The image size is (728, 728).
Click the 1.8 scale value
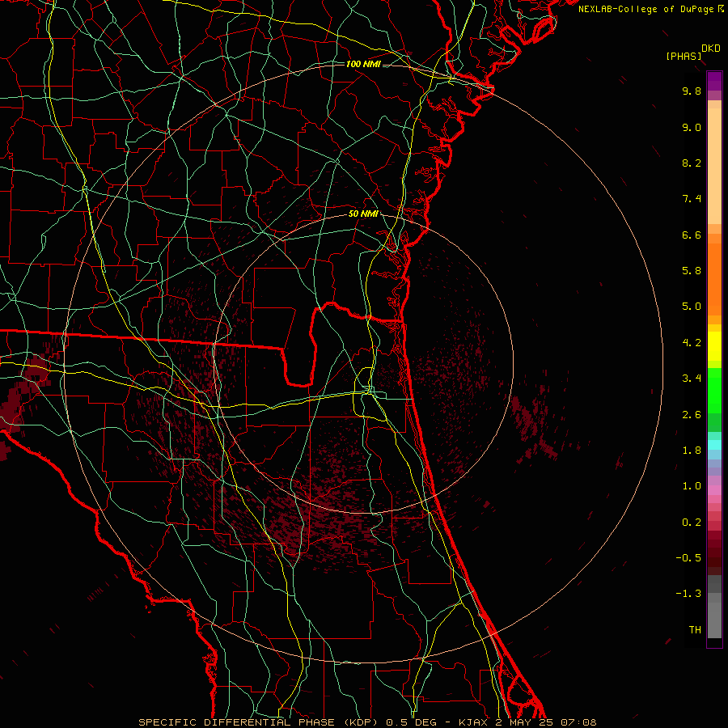[692, 451]
